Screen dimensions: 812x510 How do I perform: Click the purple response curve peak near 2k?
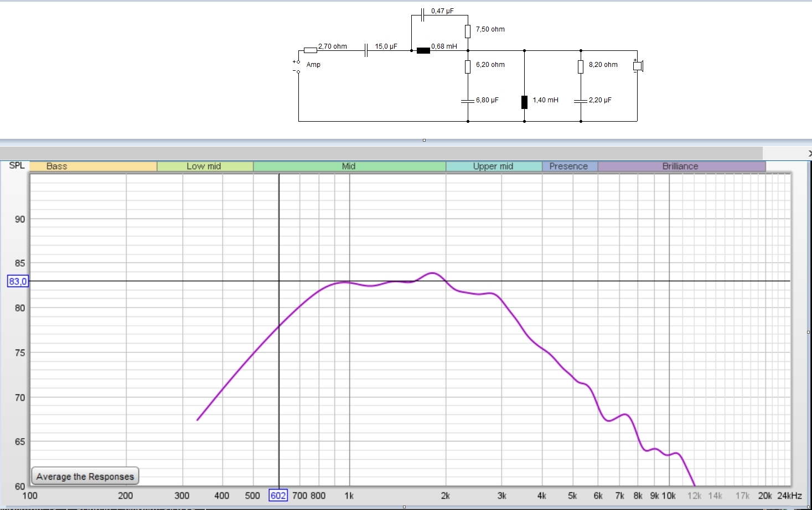point(432,273)
